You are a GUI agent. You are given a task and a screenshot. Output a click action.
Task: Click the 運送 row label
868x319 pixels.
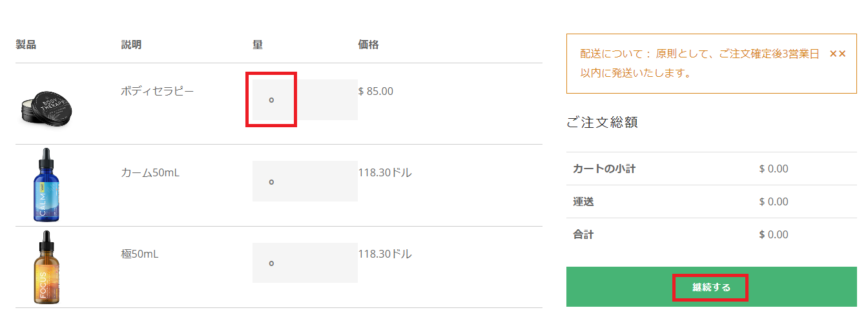pos(583,201)
